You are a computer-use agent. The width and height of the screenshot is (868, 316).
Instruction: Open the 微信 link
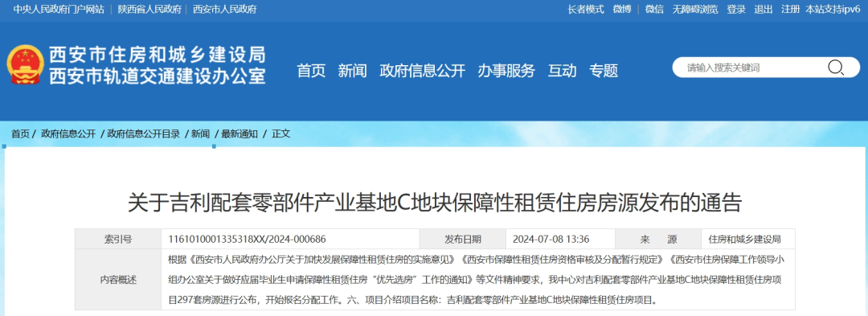pos(654,10)
